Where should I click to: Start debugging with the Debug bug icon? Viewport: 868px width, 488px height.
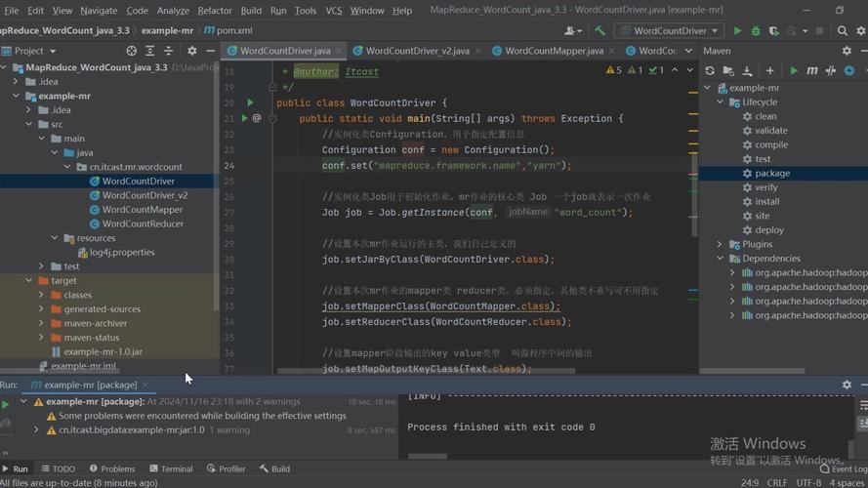[x=756, y=31]
